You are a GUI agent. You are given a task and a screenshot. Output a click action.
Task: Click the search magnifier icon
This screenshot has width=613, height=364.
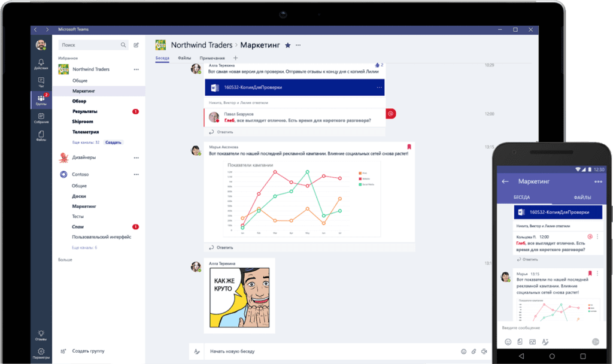pos(123,45)
